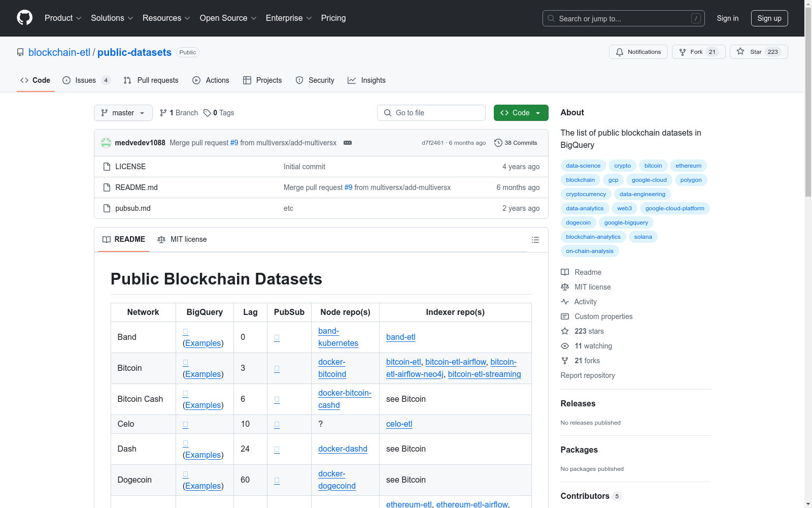Click the LICENSE file icon
The width and height of the screenshot is (812, 508).
107,167
